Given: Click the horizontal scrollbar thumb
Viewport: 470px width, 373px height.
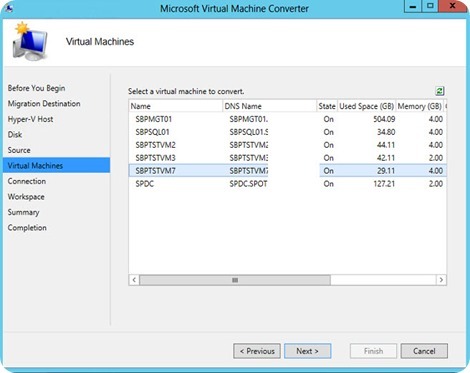Looking at the screenshot, I should pyautogui.click(x=235, y=280).
